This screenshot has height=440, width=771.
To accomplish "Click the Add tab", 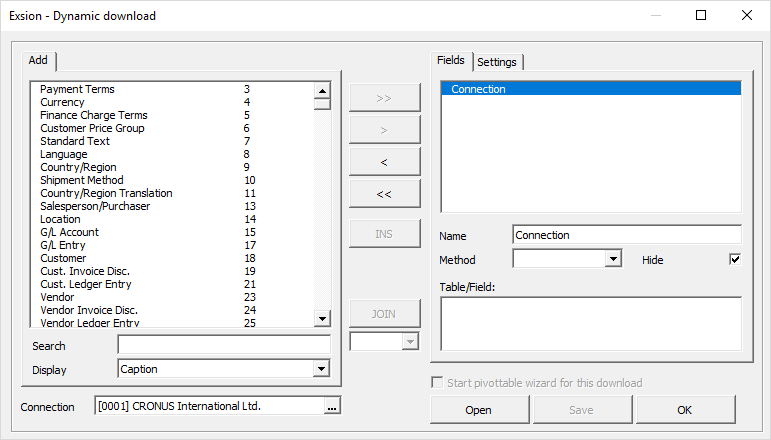I will click(38, 60).
